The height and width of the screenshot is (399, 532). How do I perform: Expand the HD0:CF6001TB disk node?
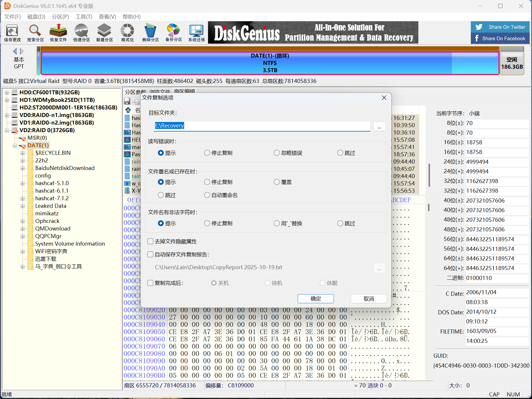[x=7, y=93]
